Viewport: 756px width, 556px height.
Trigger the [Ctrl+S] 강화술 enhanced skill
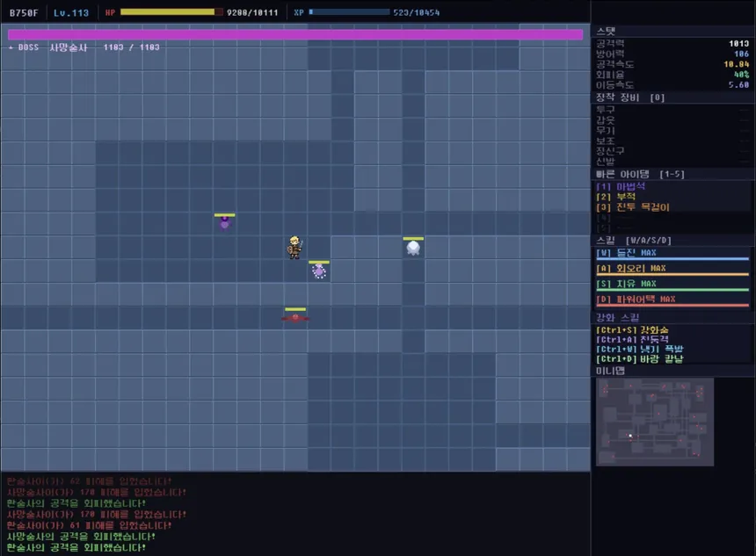point(632,330)
